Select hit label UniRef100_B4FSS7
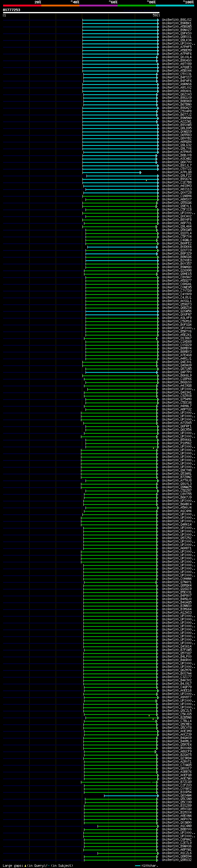 pos(177,78)
